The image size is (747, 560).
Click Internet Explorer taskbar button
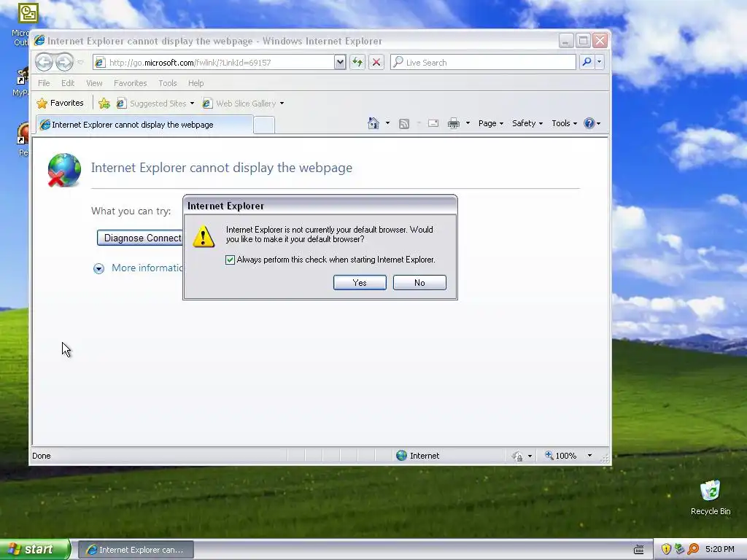pyautogui.click(x=136, y=550)
